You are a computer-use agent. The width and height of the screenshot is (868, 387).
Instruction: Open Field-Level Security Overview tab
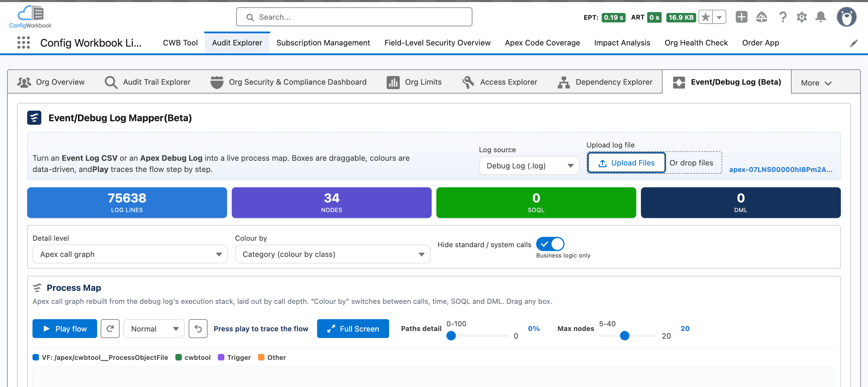[437, 43]
